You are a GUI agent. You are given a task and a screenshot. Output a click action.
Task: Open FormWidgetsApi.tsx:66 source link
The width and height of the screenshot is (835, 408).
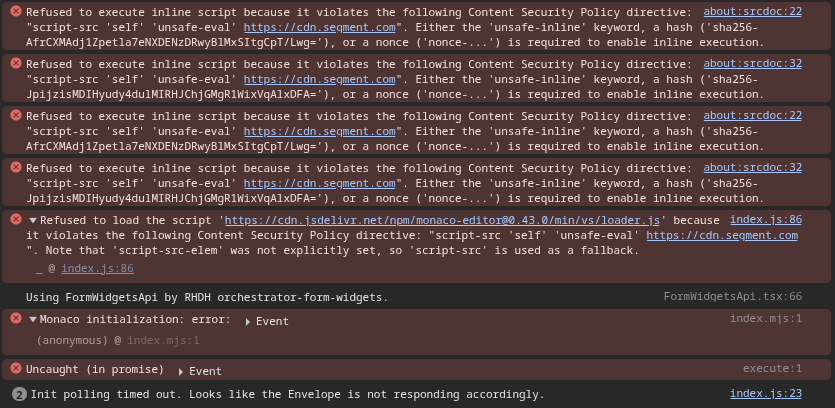click(x=732, y=297)
